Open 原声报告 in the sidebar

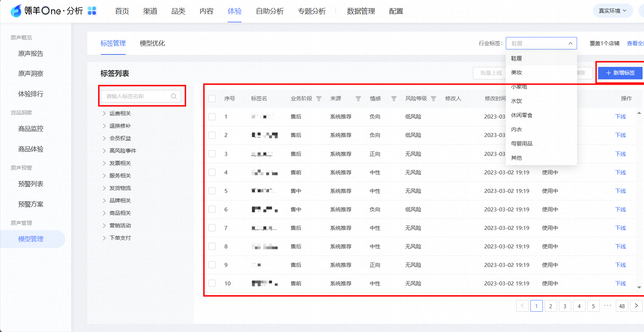tap(31, 54)
